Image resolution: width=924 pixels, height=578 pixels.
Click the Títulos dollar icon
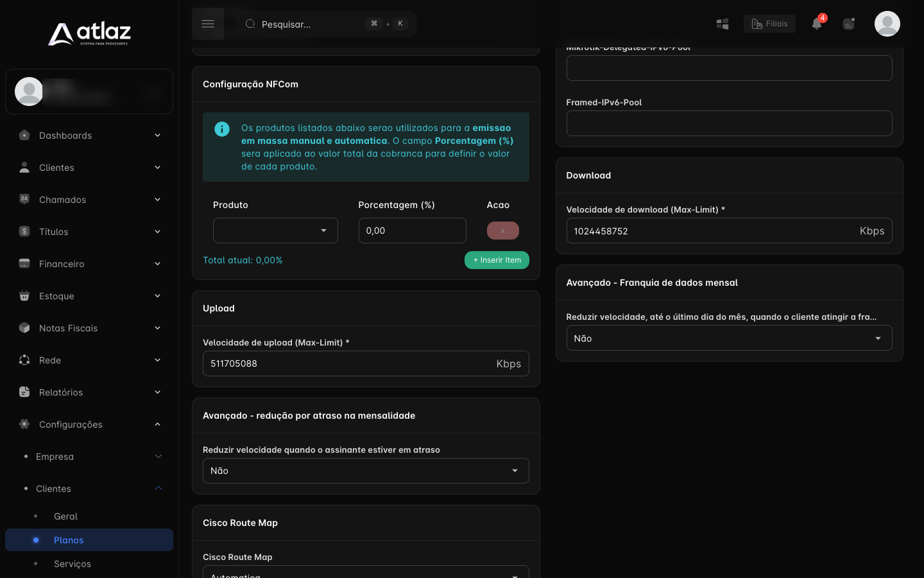click(x=24, y=231)
